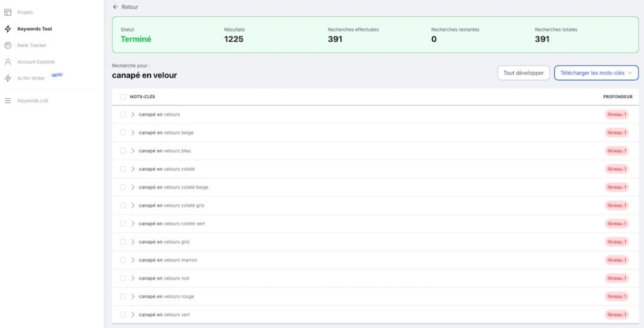Open Télécharger les mots-clés dropdown
The image size is (644, 328).
[596, 73]
